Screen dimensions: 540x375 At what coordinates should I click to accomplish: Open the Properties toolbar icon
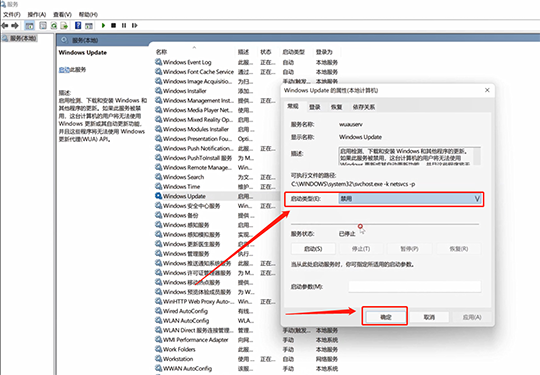43,25
